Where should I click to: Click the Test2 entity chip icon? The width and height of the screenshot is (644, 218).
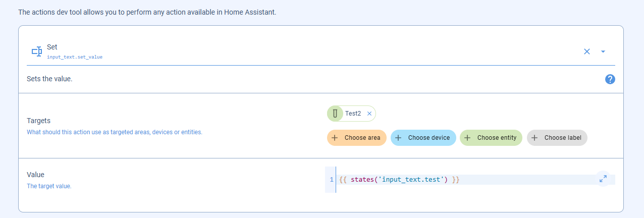click(x=335, y=114)
